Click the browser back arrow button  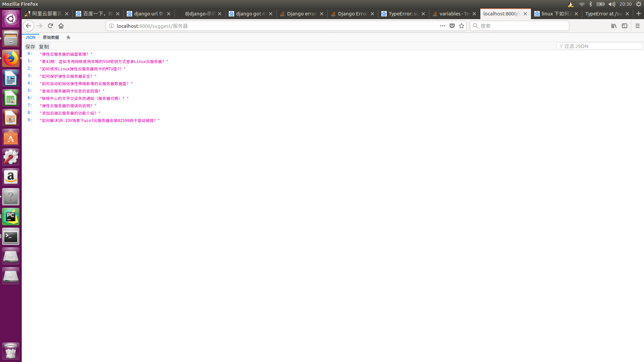click(29, 26)
